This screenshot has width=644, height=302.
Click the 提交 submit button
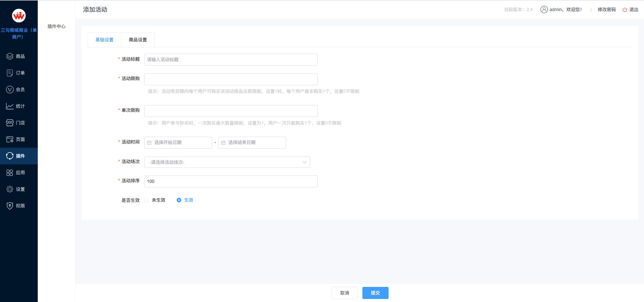(375, 293)
